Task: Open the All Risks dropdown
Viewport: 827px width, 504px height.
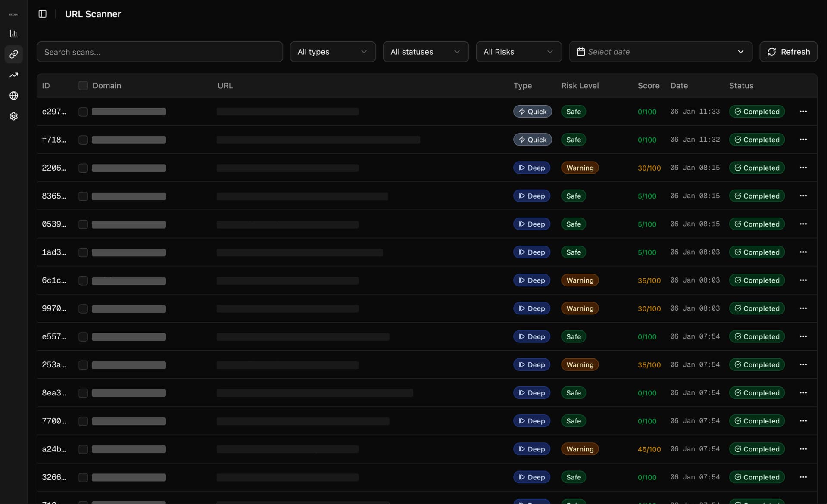Action: (518, 52)
